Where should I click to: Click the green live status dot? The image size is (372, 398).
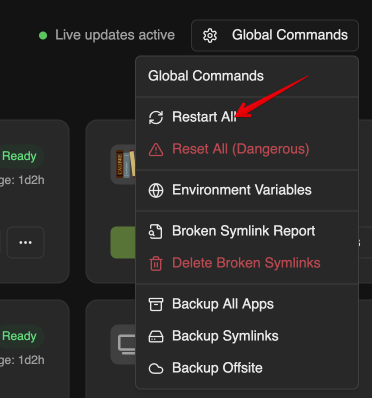tap(43, 35)
